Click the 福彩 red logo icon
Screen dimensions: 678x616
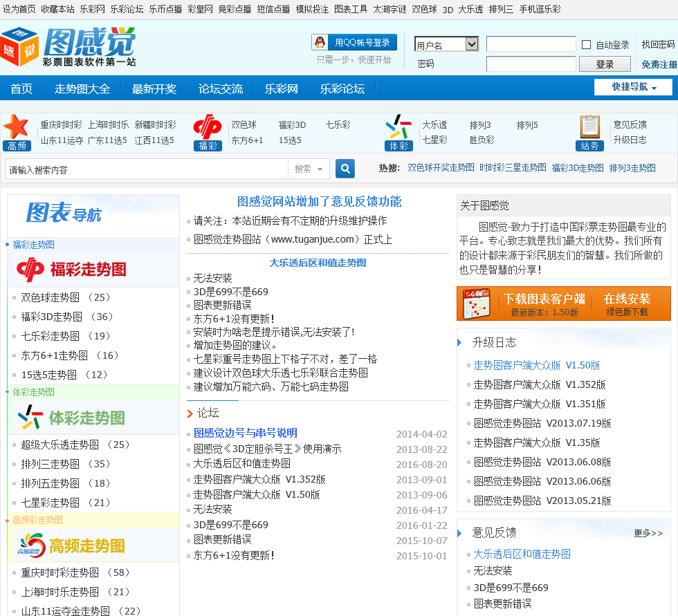coord(208,133)
